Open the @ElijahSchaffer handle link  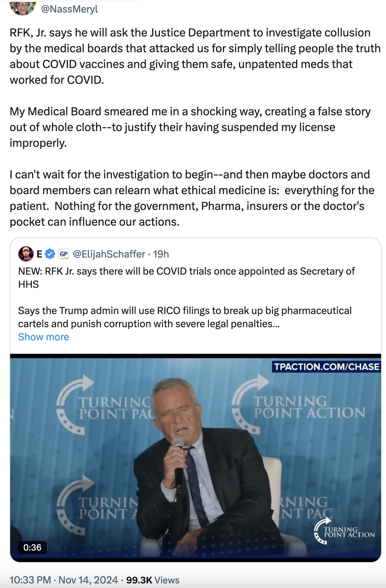(109, 254)
